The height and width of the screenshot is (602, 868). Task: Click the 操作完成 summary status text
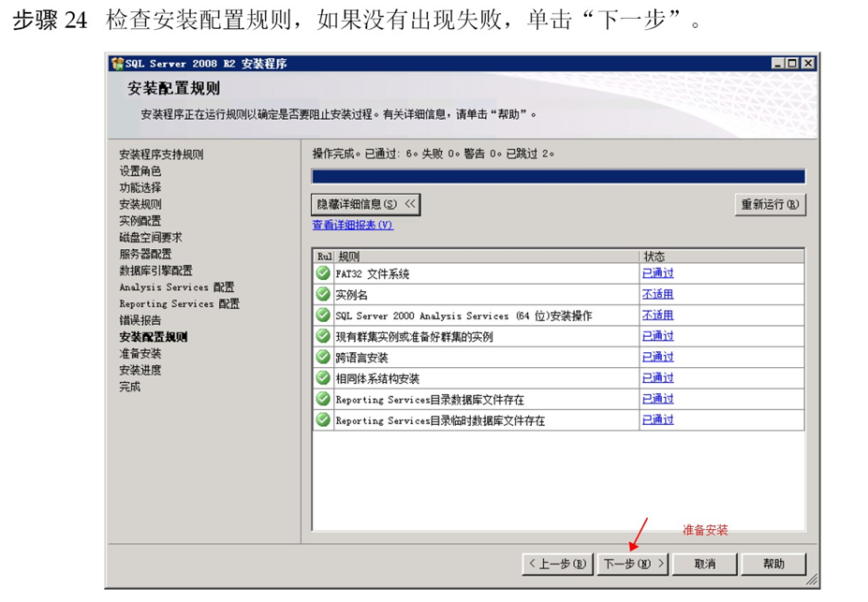click(x=434, y=154)
